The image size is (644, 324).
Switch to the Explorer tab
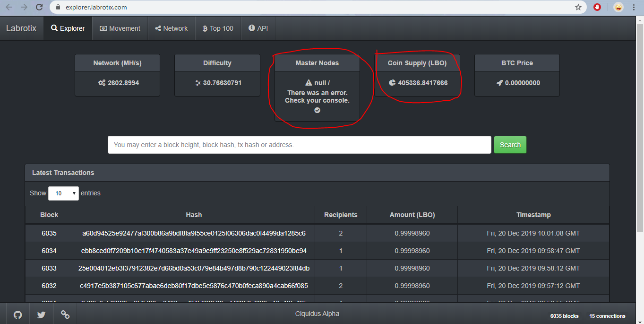(68, 28)
